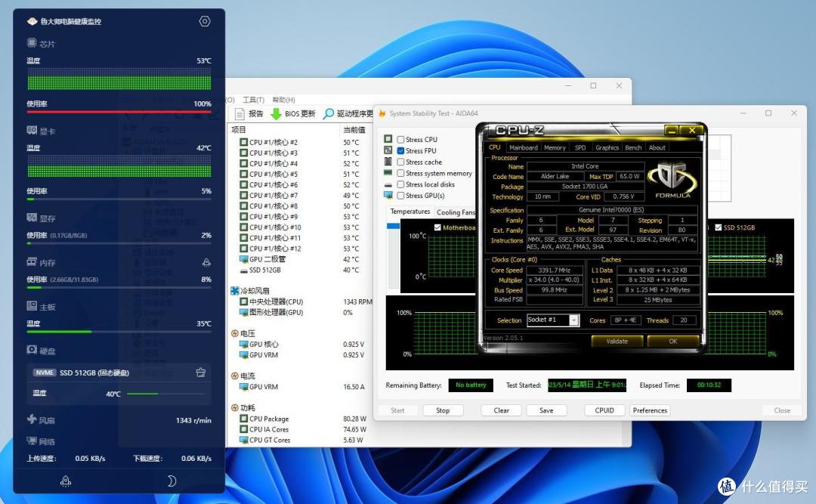Click the CPU-Z Validate button
Screen dimensions: 816x504
coord(617,342)
